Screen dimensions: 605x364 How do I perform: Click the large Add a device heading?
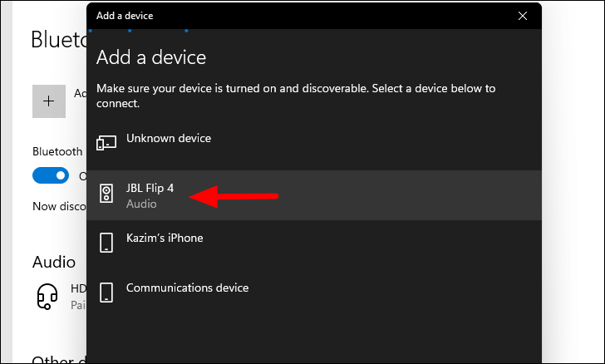click(x=151, y=57)
